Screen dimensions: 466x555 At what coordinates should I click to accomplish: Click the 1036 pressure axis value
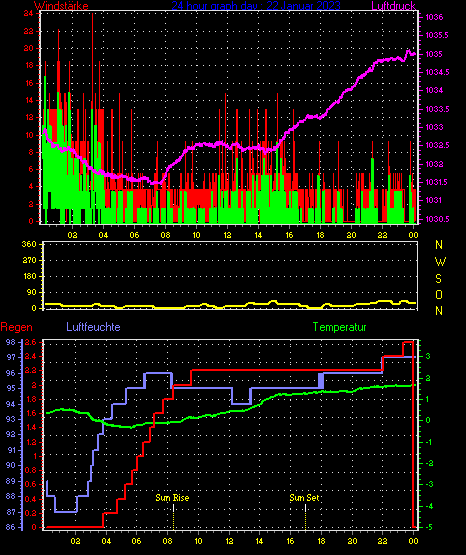coord(434,17)
